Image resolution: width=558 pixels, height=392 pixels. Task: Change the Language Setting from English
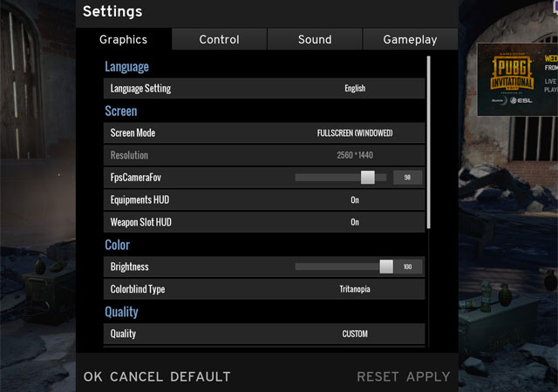point(355,88)
